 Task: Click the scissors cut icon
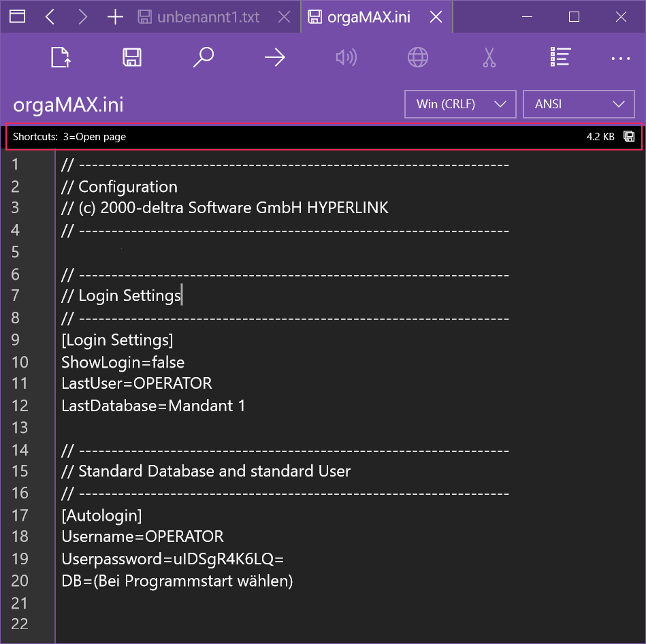489,57
